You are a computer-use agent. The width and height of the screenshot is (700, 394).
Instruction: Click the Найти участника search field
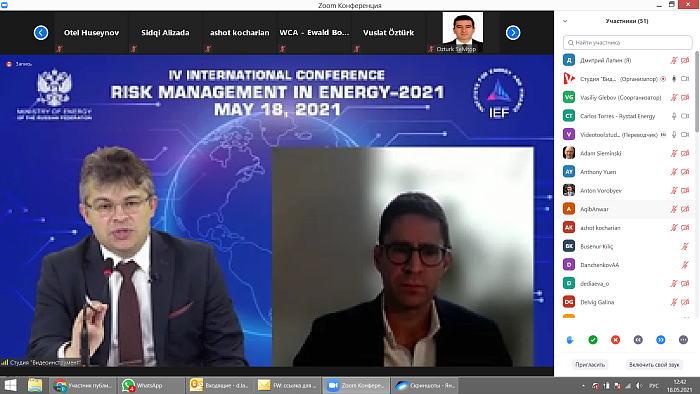[627, 42]
